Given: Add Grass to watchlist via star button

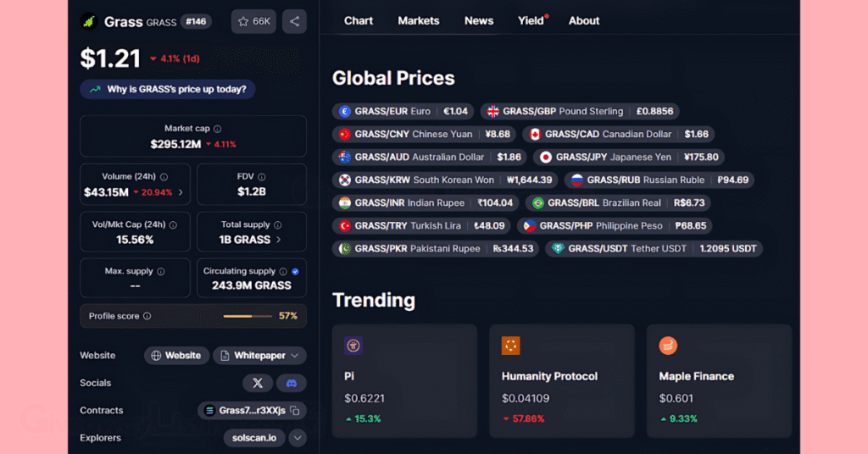Looking at the screenshot, I should 253,21.
